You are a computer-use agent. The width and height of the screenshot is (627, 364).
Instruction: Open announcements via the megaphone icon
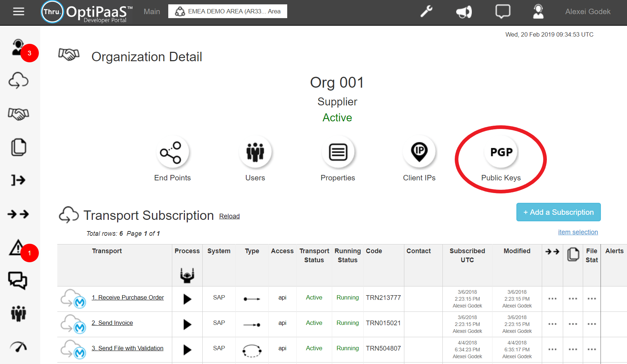[464, 12]
